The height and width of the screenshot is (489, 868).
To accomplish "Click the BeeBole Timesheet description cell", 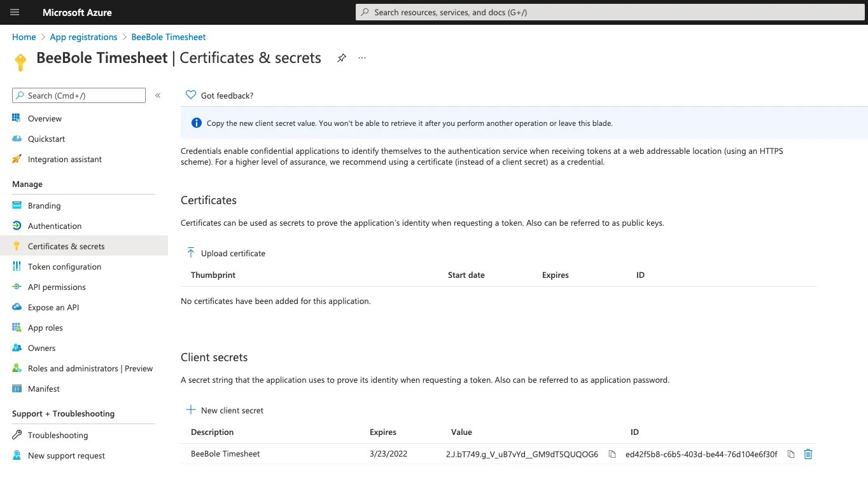I will (x=225, y=453).
